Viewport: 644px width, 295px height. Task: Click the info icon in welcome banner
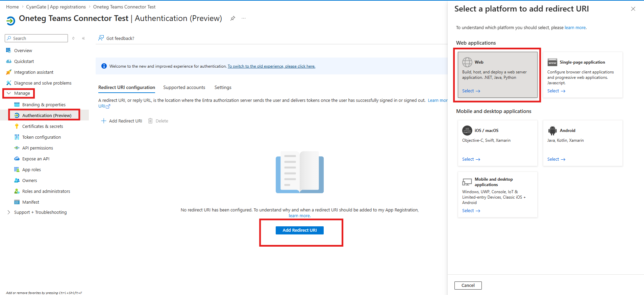(x=104, y=66)
